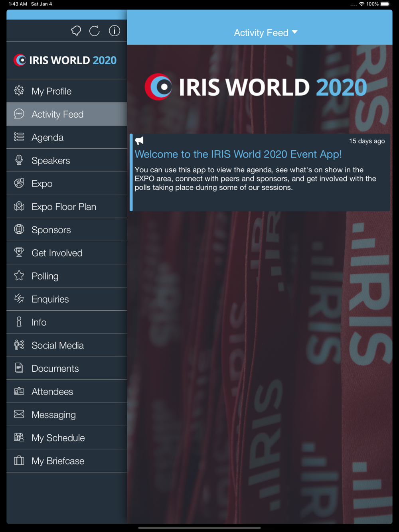Click the Get Involved trophy icon
This screenshot has height=532, width=399.
tap(19, 252)
